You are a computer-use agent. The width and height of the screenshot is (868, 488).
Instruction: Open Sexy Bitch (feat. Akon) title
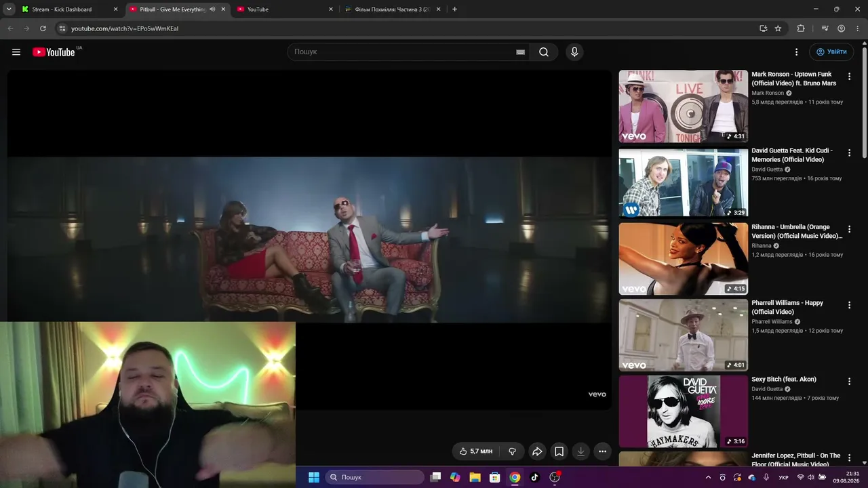click(x=784, y=380)
